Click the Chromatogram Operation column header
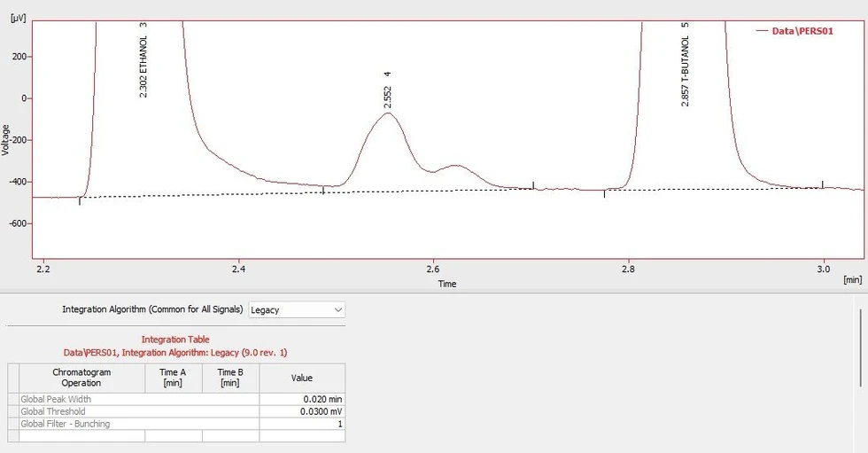The width and height of the screenshot is (868, 453). [x=81, y=378]
